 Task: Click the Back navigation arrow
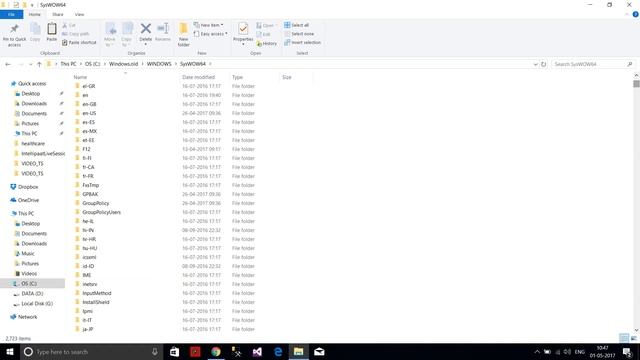pos(8,64)
